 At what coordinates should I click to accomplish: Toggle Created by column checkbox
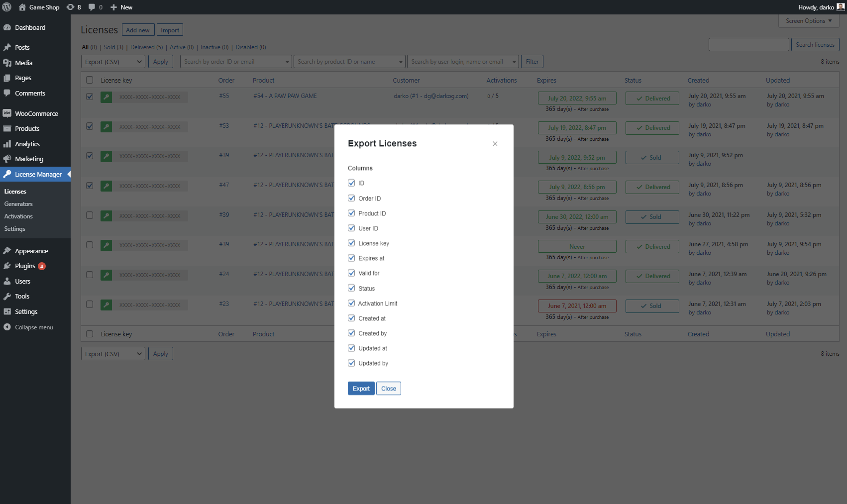click(x=351, y=333)
